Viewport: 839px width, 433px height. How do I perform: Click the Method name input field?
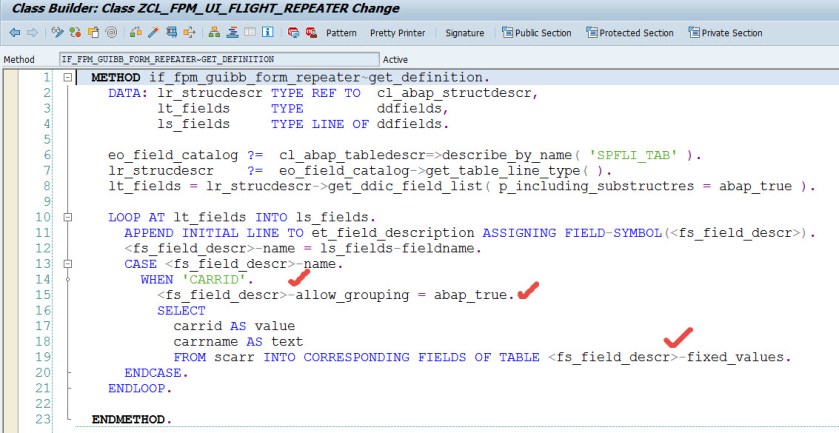coord(218,59)
